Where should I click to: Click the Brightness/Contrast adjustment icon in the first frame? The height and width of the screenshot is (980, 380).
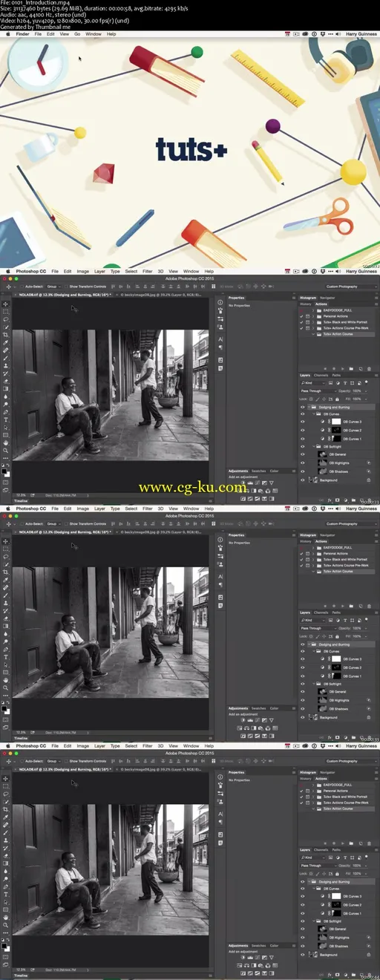(243, 483)
